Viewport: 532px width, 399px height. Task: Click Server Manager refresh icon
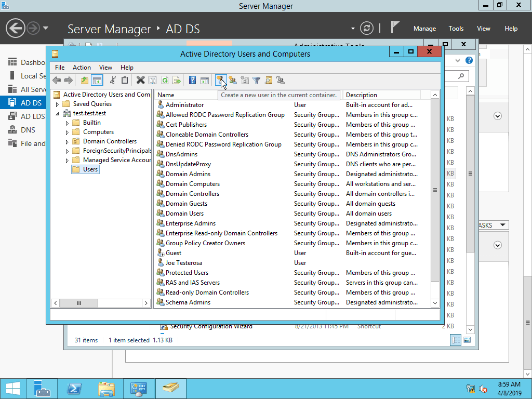[367, 28]
